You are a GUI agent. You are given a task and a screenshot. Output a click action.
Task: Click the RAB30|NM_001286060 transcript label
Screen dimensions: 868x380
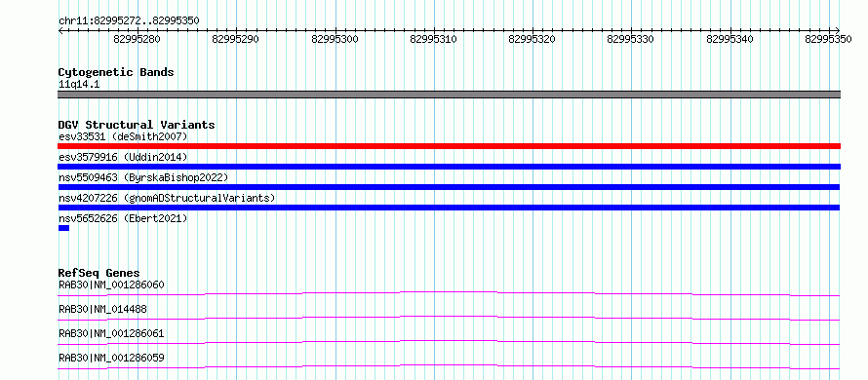[x=111, y=285]
